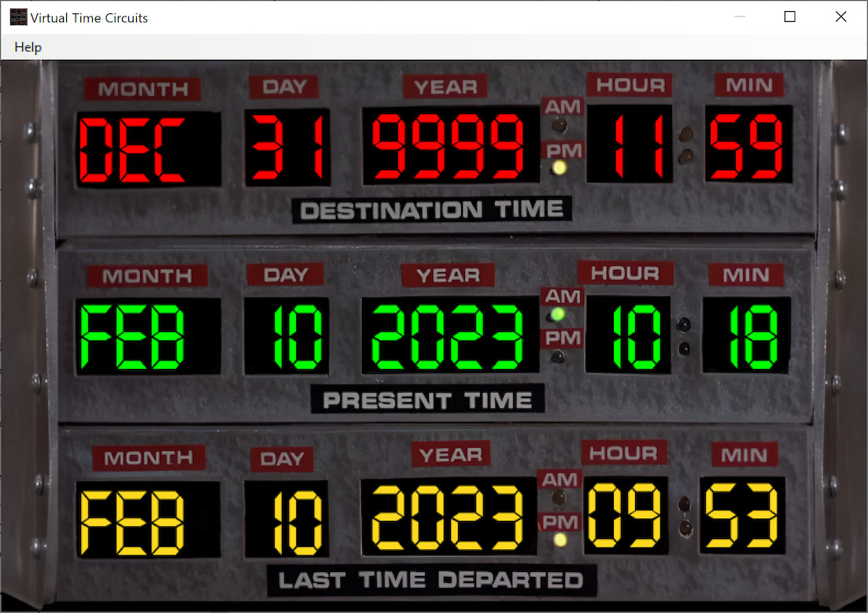Click the DAY label above yellow 10
The image size is (868, 613).
(282, 459)
